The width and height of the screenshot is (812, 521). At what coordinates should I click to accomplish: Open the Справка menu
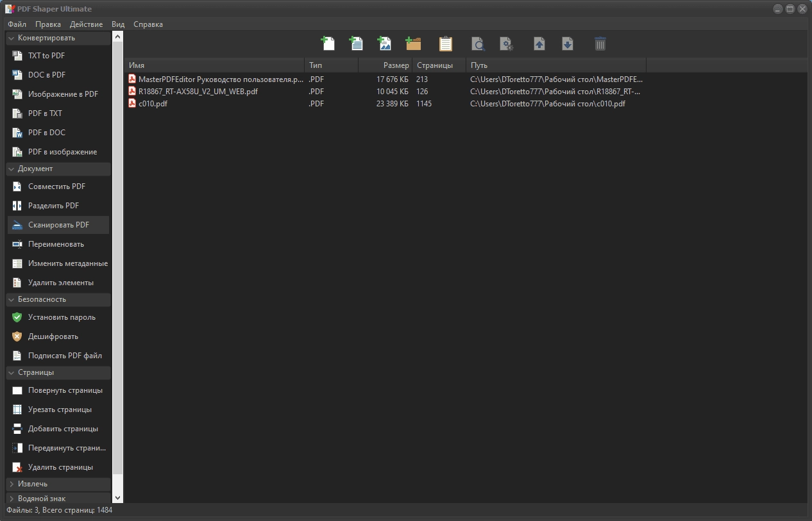(x=148, y=24)
